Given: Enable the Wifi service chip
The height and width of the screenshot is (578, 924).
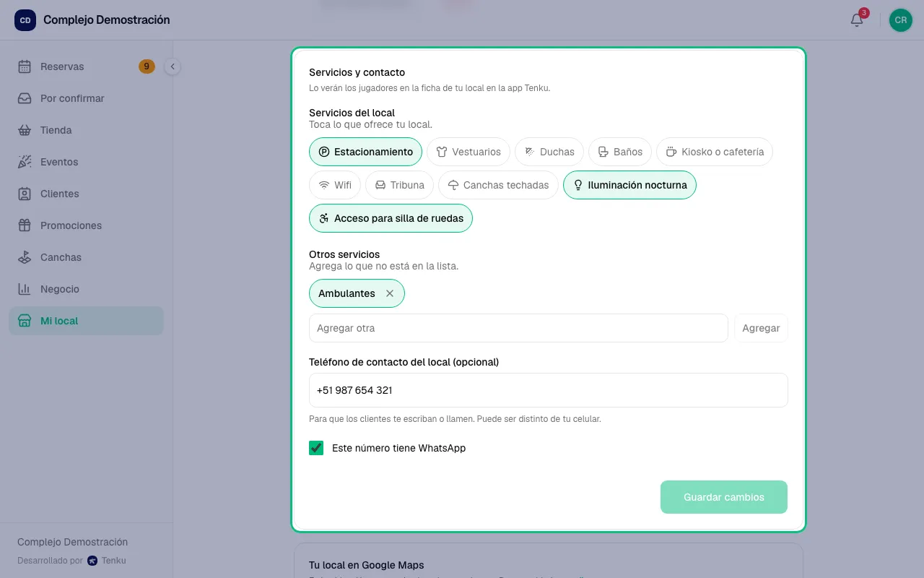Looking at the screenshot, I should tap(335, 185).
